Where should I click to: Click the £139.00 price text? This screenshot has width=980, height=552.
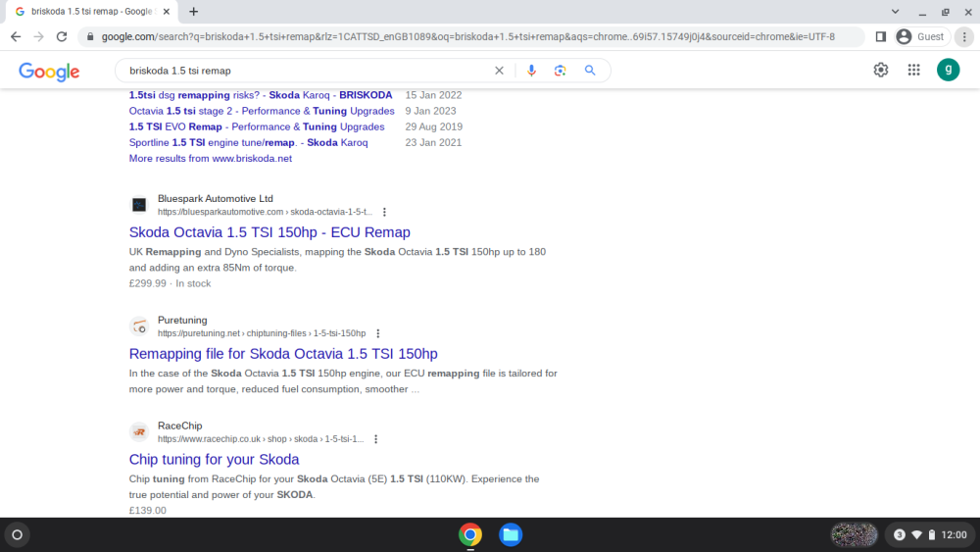(x=148, y=510)
